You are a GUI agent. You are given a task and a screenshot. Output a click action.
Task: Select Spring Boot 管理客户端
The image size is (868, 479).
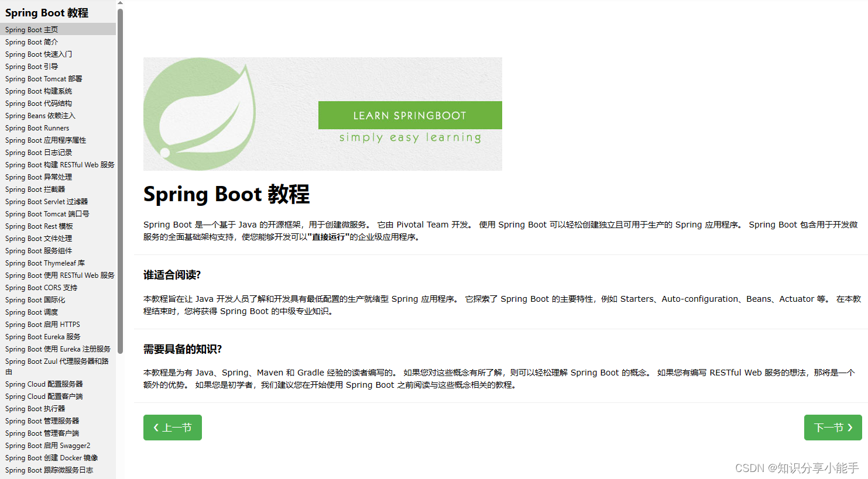coord(42,433)
